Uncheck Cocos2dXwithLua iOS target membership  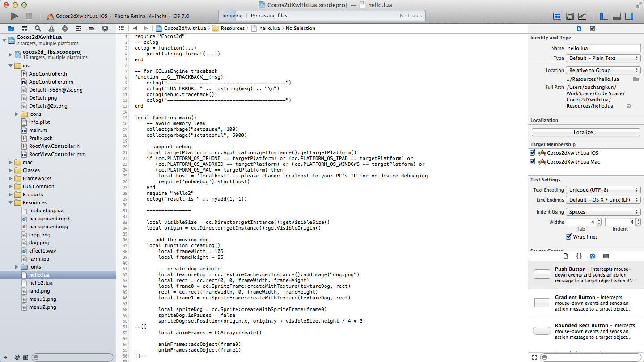[x=532, y=153]
